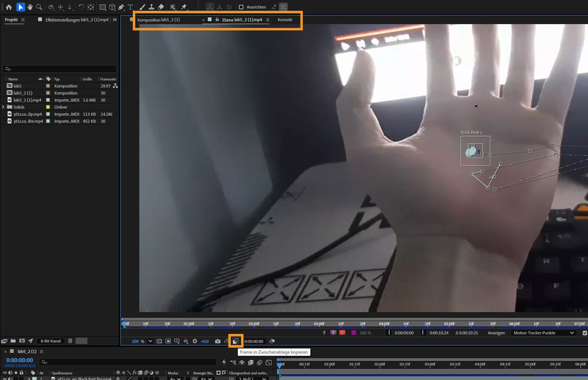This screenshot has width=588, height=380.
Task: Delete selected project item trash icon
Action: [x=70, y=341]
